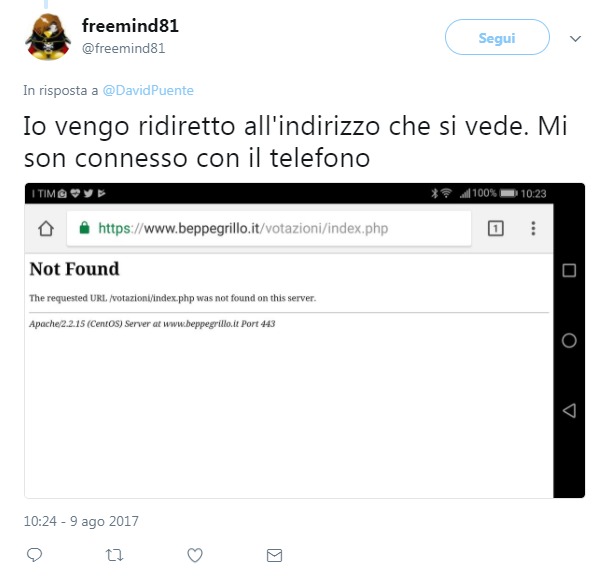This screenshot has width=605, height=584.
Task: Expand the tweet options chevron next to Segui
Action: click(575, 38)
